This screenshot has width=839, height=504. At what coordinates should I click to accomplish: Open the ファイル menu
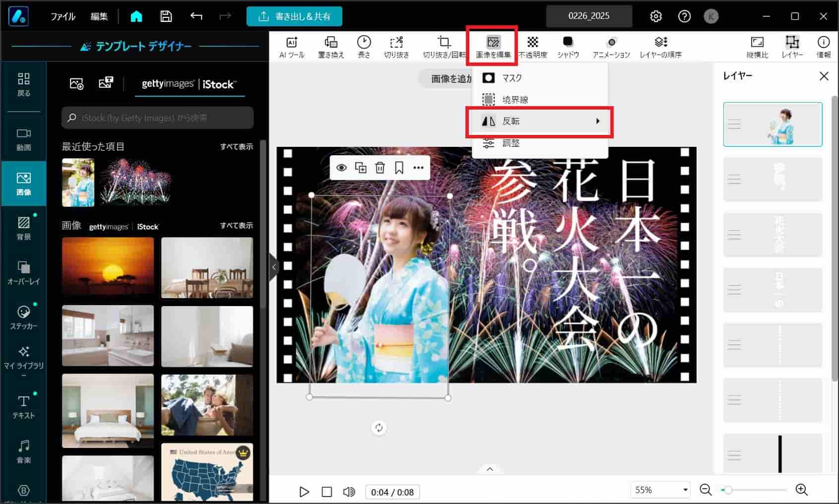coord(63,16)
